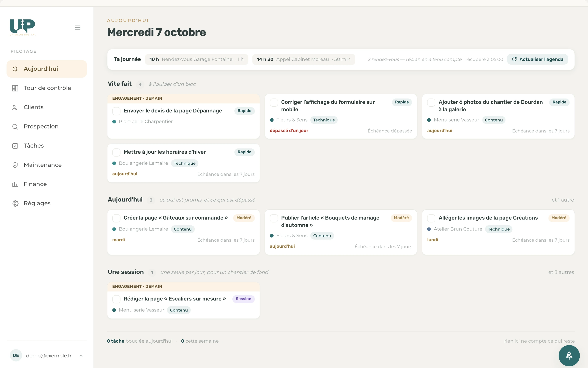Open the rocket floating action button

coord(569,355)
